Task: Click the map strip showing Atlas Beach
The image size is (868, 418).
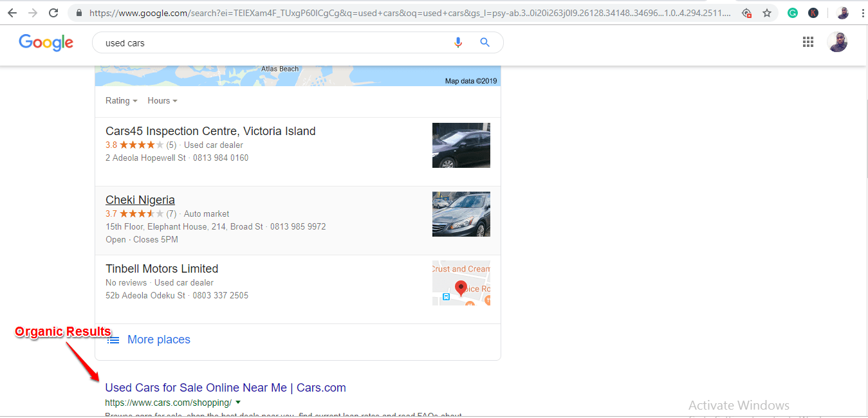Action: 297,76
